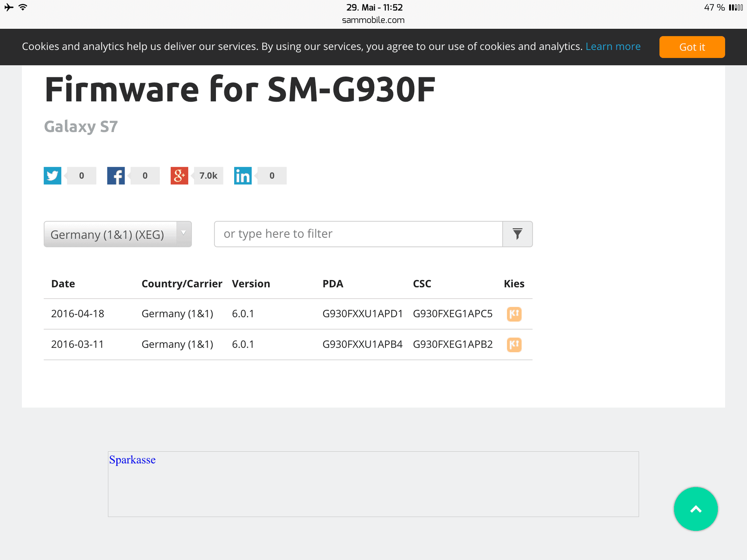Click the Twitter share count 0
This screenshot has width=747, height=560.
pos(81,176)
